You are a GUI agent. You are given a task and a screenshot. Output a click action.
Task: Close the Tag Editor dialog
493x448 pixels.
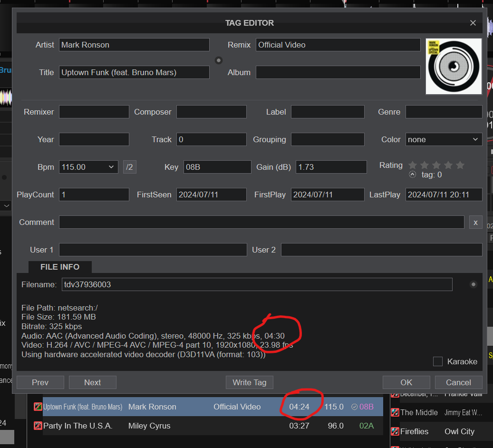click(x=473, y=23)
